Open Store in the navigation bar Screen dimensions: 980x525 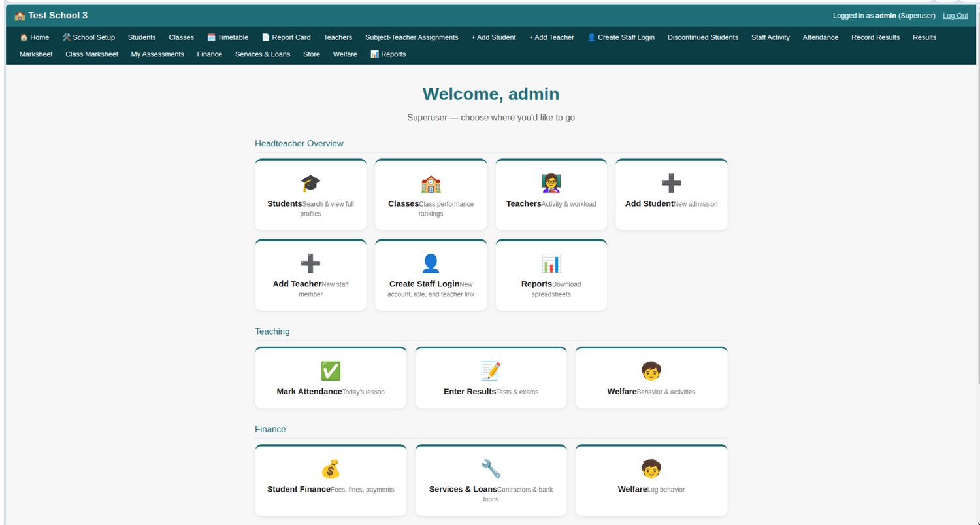[312, 54]
